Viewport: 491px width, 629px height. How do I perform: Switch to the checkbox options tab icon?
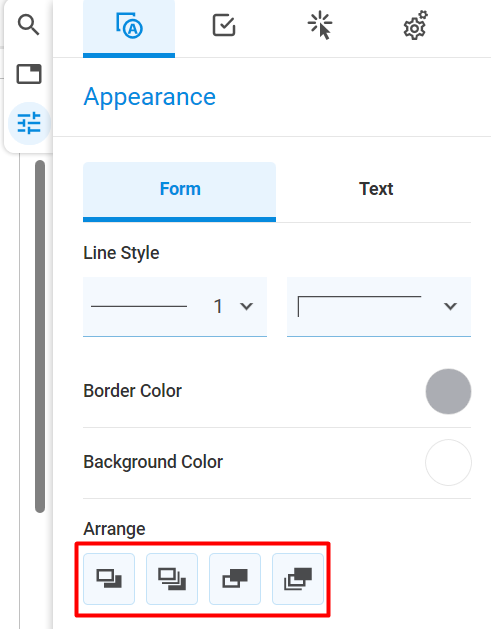pyautogui.click(x=224, y=26)
